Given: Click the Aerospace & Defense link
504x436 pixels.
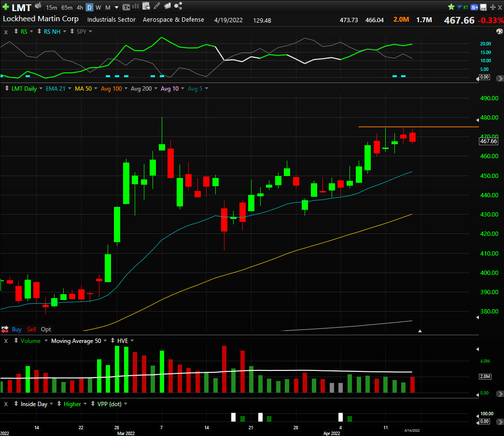Looking at the screenshot, I should [173, 20].
